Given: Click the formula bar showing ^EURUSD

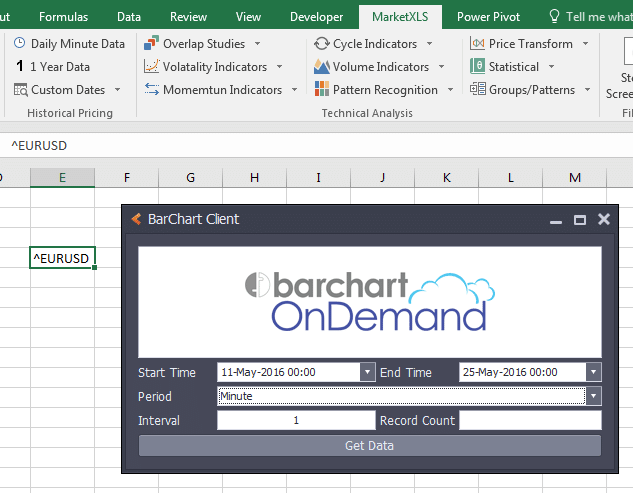Looking at the screenshot, I should (x=316, y=145).
